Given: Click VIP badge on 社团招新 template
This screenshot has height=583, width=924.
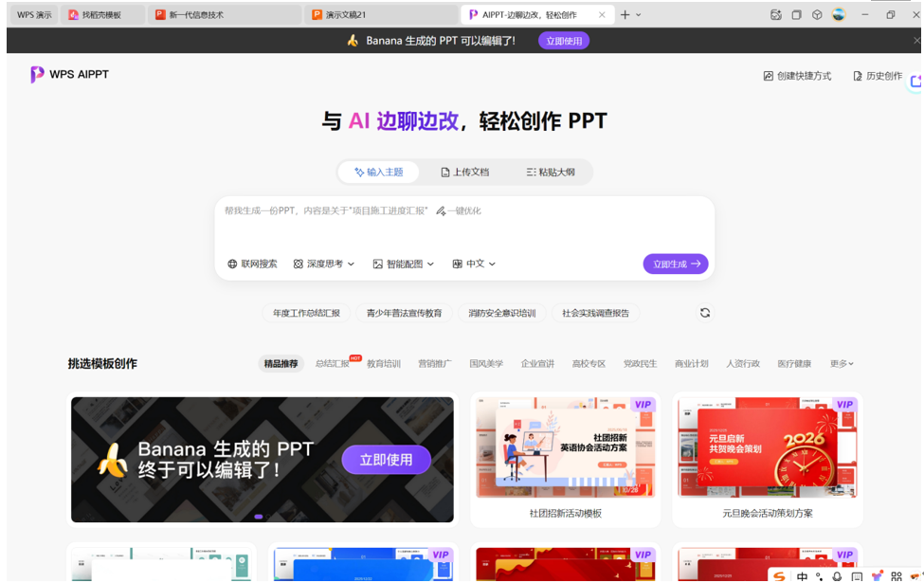Looking at the screenshot, I should [643, 405].
